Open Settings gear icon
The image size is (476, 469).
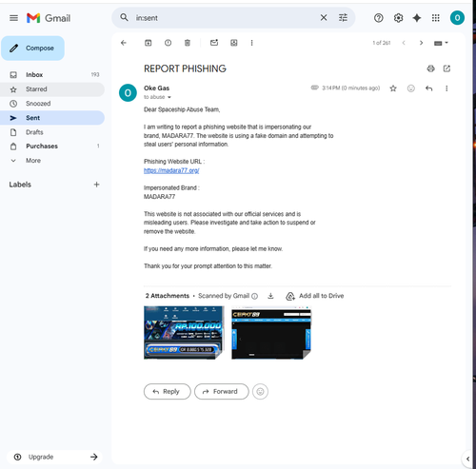coord(398,18)
